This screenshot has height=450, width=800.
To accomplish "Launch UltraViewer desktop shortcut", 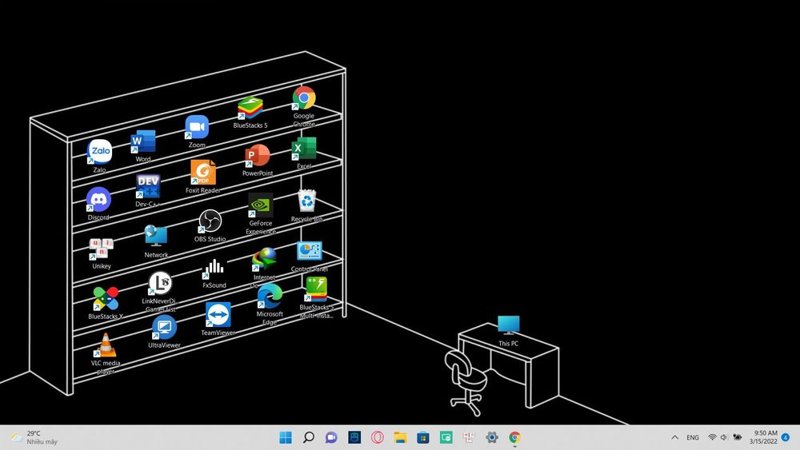I will click(x=164, y=328).
